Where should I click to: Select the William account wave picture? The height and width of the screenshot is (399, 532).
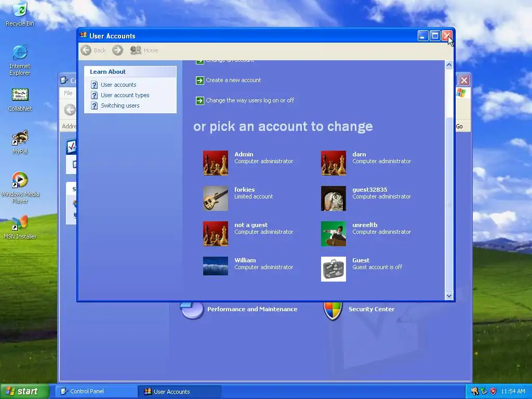point(216,265)
